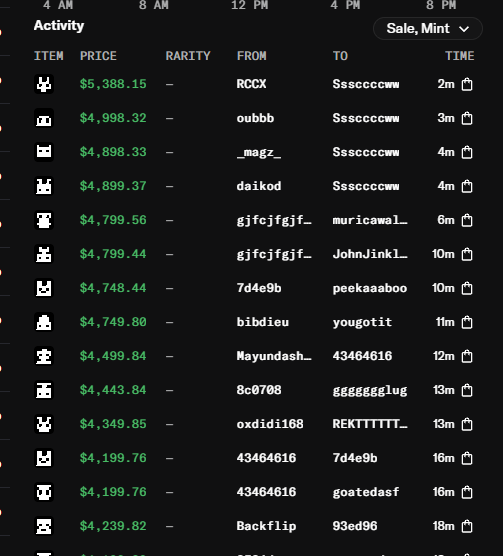The height and width of the screenshot is (556, 503).
Task: Click the sale bag icon in the 6m row
Action: tap(467, 220)
